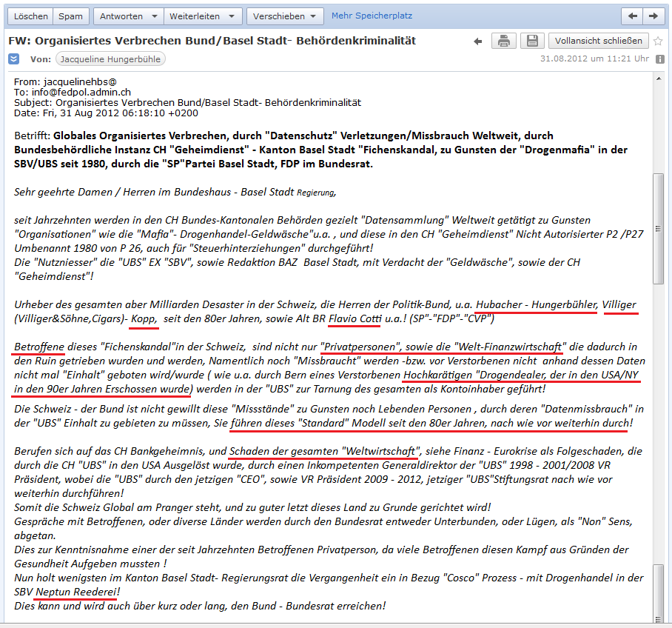Click the small reply arrow icon
This screenshot has height=628, width=672.
[x=478, y=41]
